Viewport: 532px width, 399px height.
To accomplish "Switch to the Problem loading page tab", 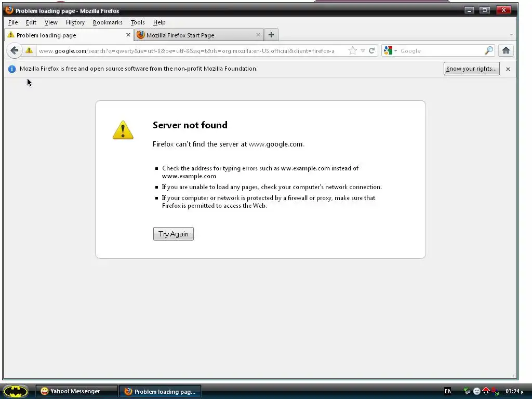I will tap(69, 35).
